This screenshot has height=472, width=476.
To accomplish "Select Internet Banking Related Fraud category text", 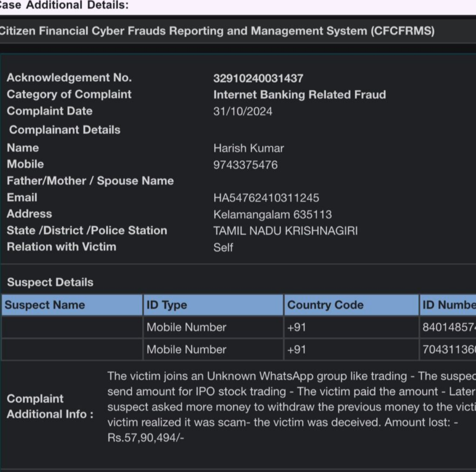I will pyautogui.click(x=299, y=95).
